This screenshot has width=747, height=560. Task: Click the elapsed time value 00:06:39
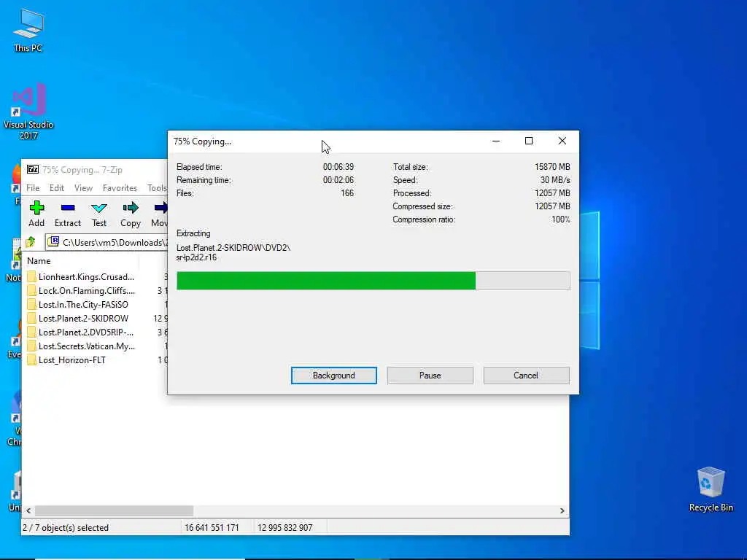tap(338, 167)
